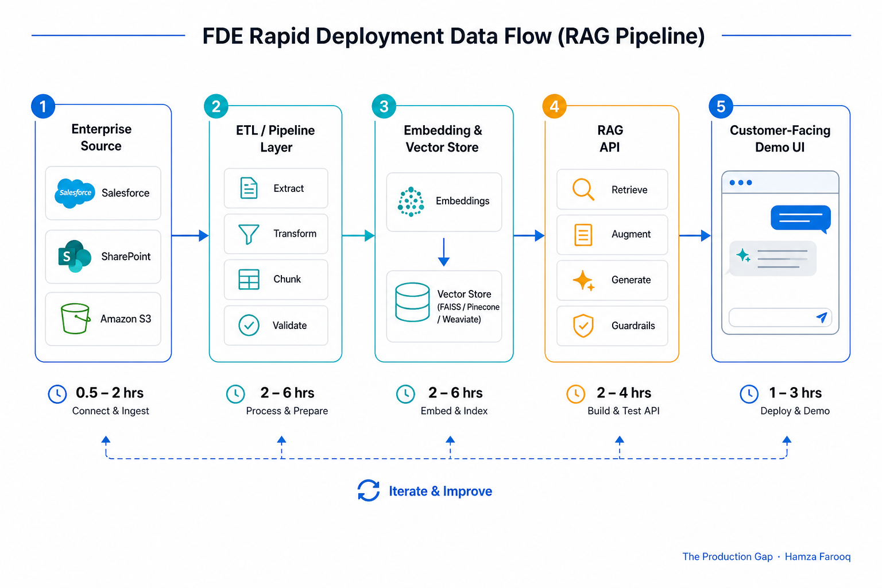This screenshot has width=882, height=588.
Task: Select the Generate sparkle star icon
Action: [583, 280]
